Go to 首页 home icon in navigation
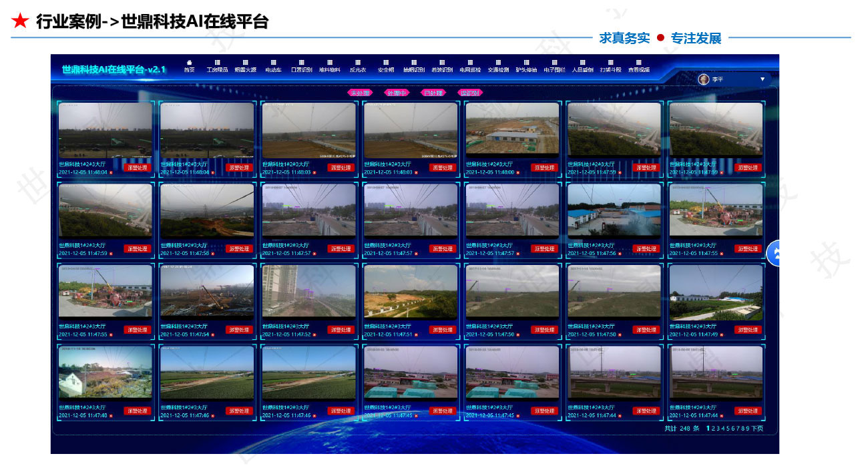This screenshot has height=474, width=868. [189, 65]
